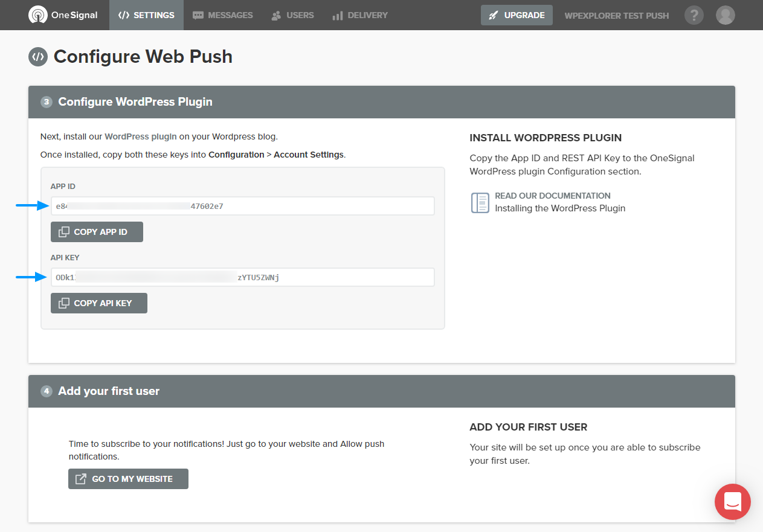Click the Add Your First User sidebar heading
Image resolution: width=763 pixels, height=532 pixels.
[529, 428]
